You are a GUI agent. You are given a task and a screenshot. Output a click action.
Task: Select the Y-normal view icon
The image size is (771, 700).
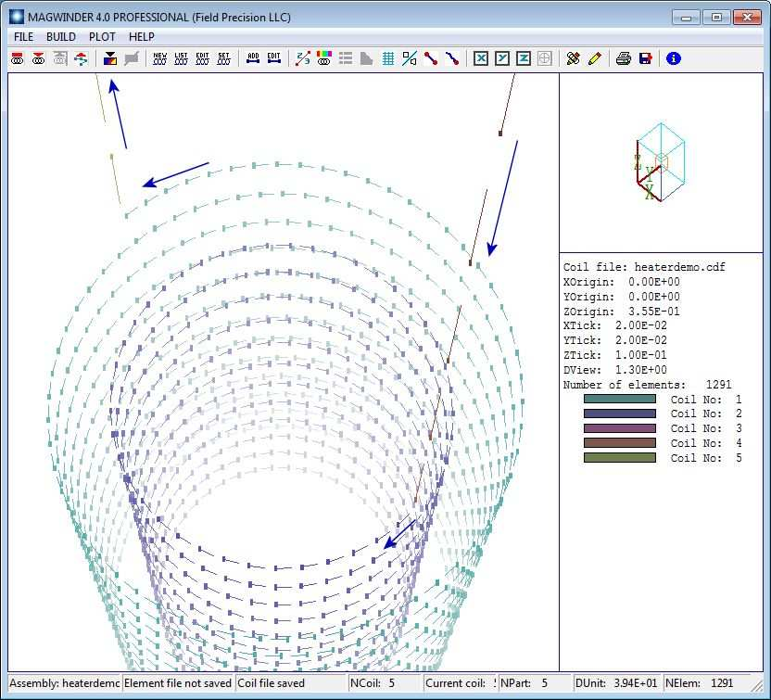point(502,58)
